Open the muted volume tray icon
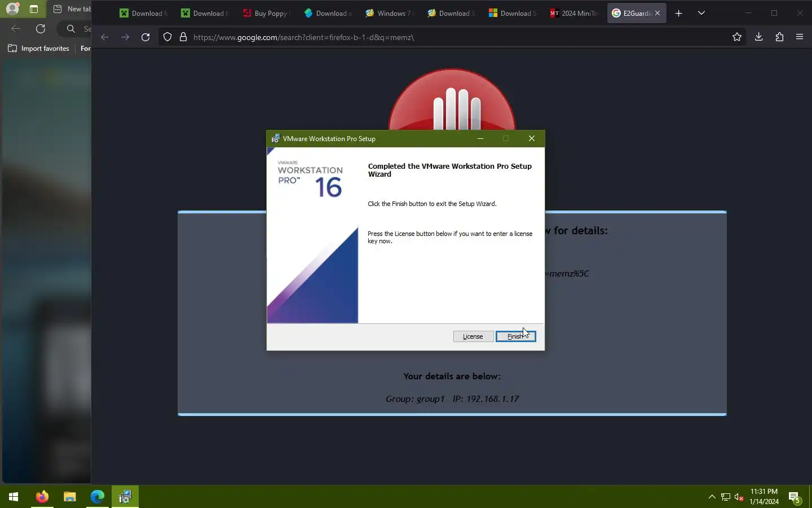Screen dimensions: 812x508 [x=739, y=497]
